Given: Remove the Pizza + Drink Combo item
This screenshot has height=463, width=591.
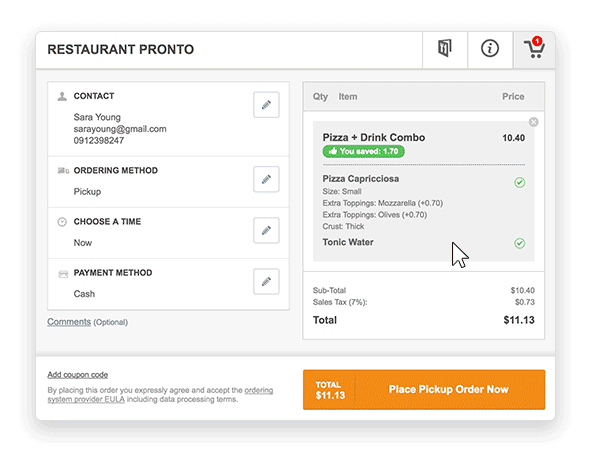Looking at the screenshot, I should click(x=533, y=122).
